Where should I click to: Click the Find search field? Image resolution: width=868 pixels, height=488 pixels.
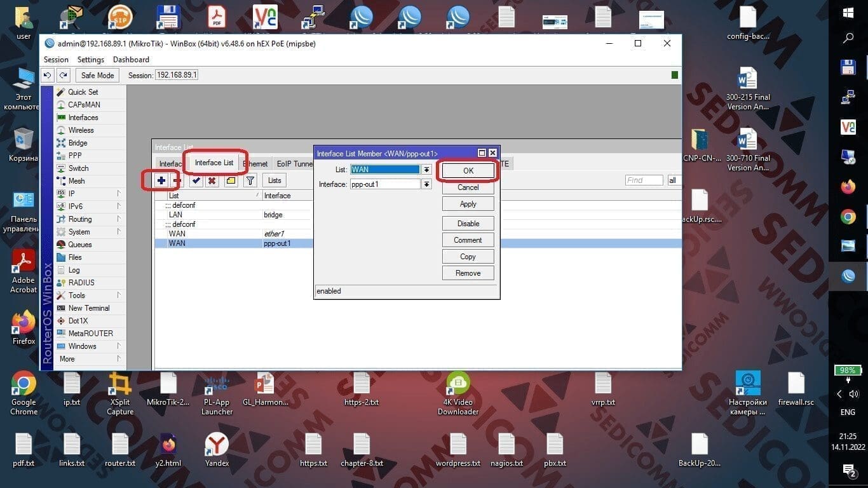pyautogui.click(x=644, y=180)
